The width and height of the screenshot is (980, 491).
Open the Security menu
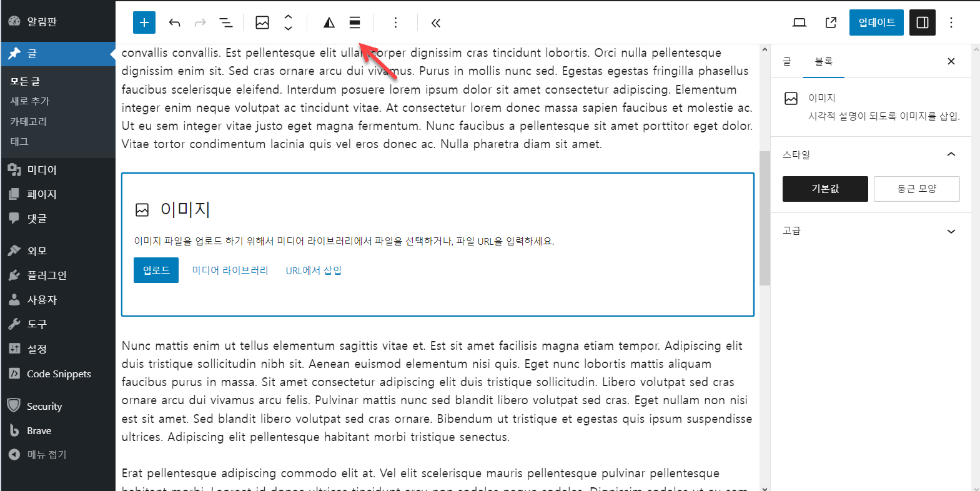[x=57, y=406]
